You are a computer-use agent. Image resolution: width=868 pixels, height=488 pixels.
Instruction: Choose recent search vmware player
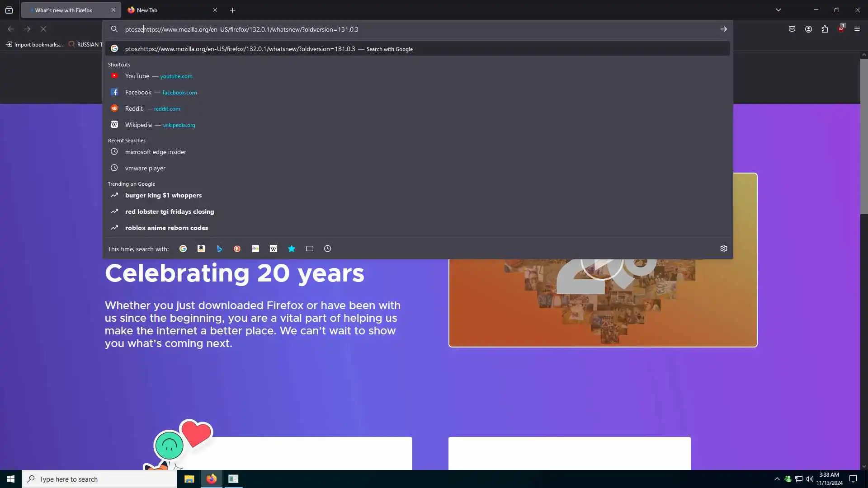point(145,168)
